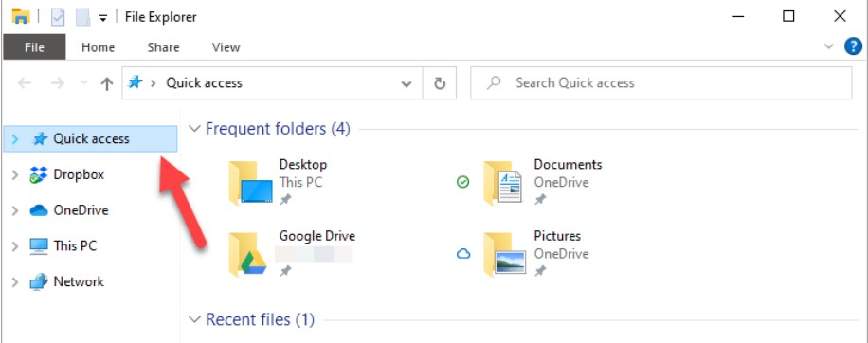Viewport: 868px width, 343px height.
Task: Minimize the File Explorer window
Action: click(738, 17)
